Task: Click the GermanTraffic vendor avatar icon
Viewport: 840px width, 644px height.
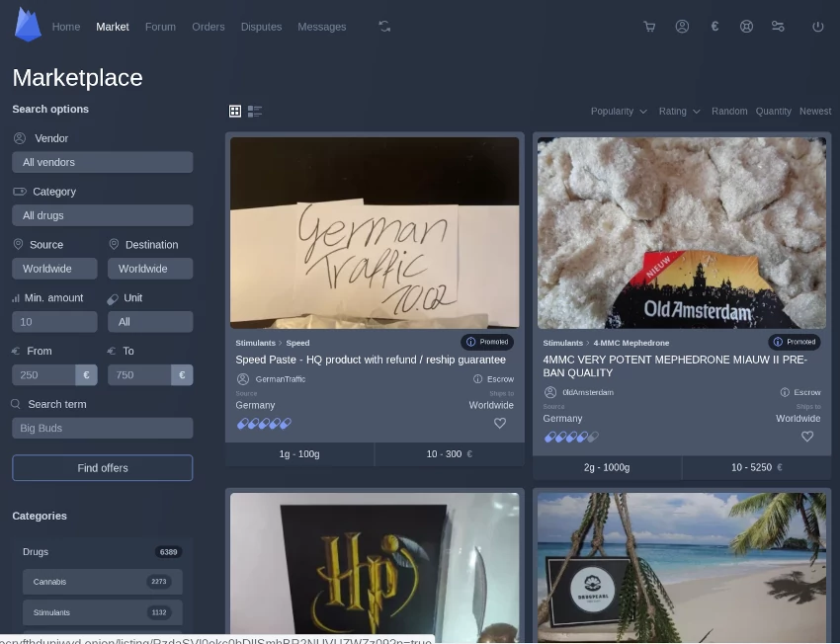Action: [243, 379]
